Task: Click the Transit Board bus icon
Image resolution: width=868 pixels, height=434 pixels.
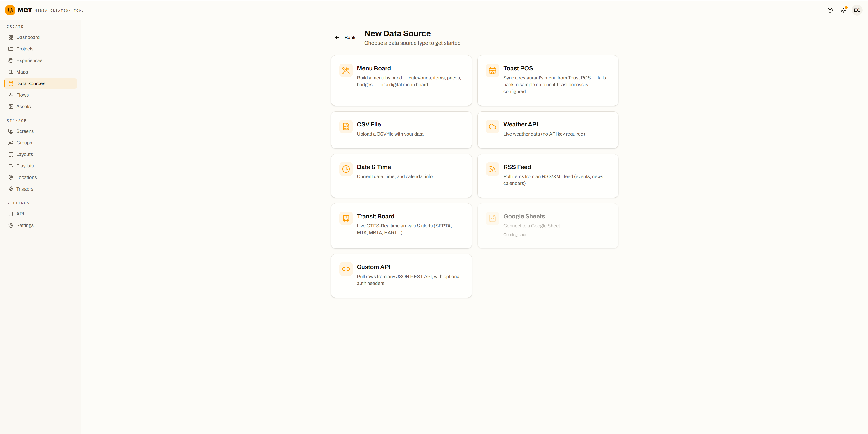Action: point(346,218)
